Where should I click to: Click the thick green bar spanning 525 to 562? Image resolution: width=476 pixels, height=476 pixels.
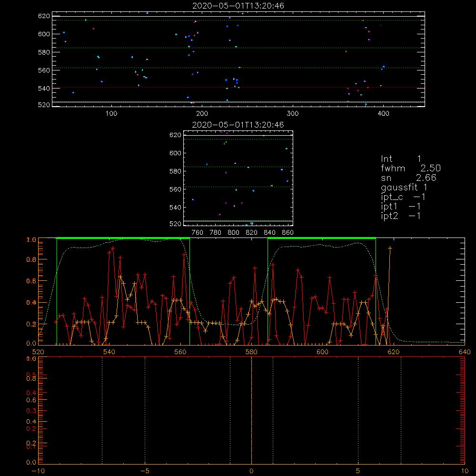123,238
